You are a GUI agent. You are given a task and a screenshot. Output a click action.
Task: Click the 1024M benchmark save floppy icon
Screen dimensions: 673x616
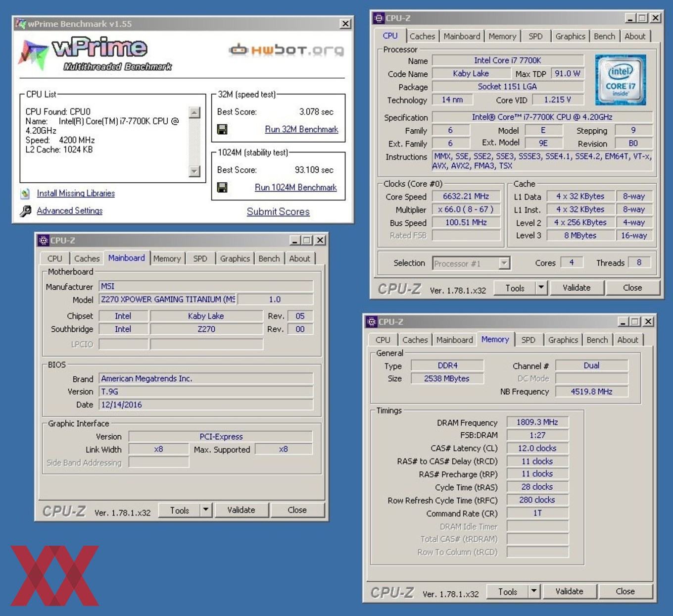[222, 188]
